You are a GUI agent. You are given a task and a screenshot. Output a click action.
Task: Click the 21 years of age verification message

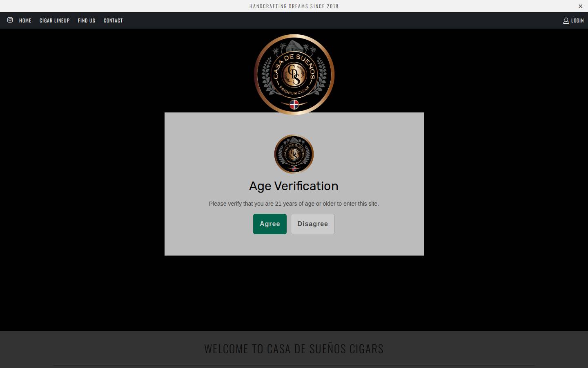click(x=294, y=204)
